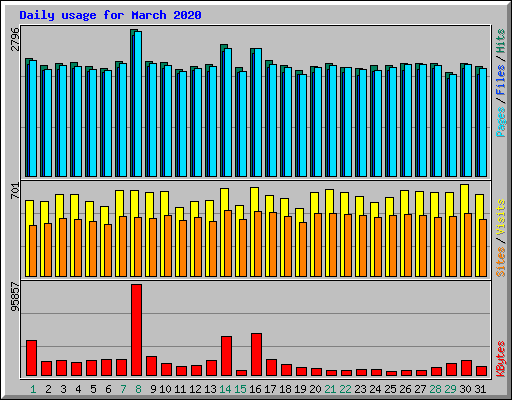Click the green day 7 label
Image resolution: width=512 pixels, height=400 pixels.
pos(123,389)
